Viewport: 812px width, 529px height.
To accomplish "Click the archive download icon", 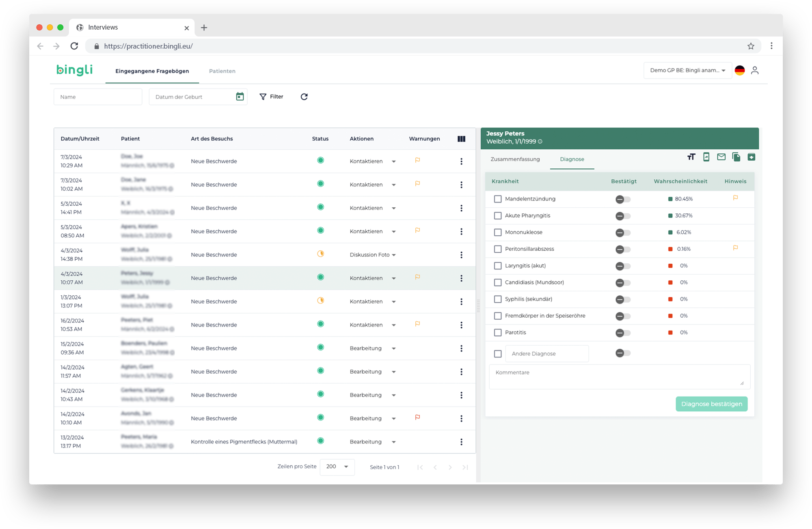I will [751, 157].
